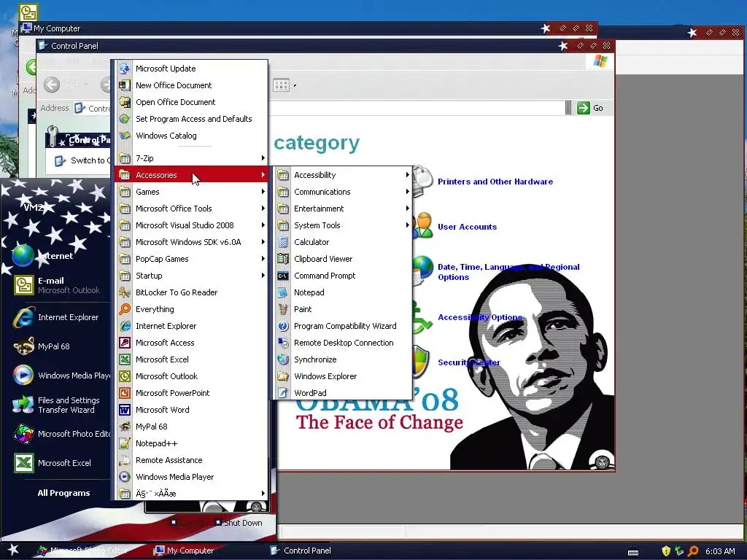Click the Paint icon in Accessories

283,309
